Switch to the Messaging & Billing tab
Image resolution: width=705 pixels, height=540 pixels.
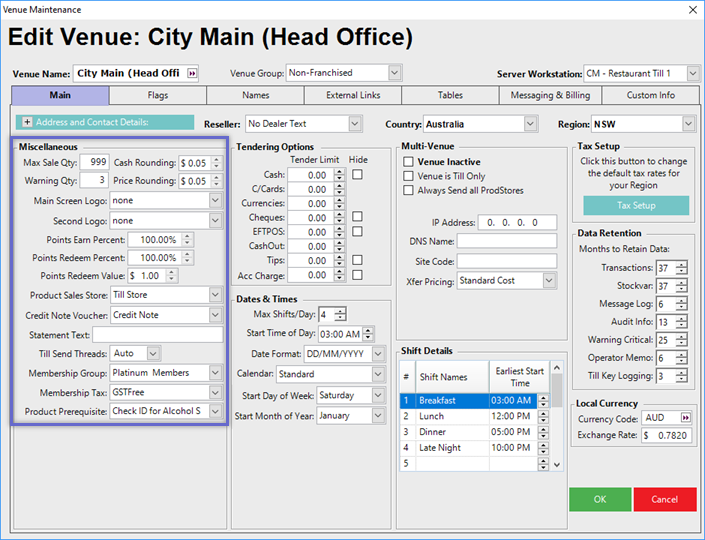[550, 95]
